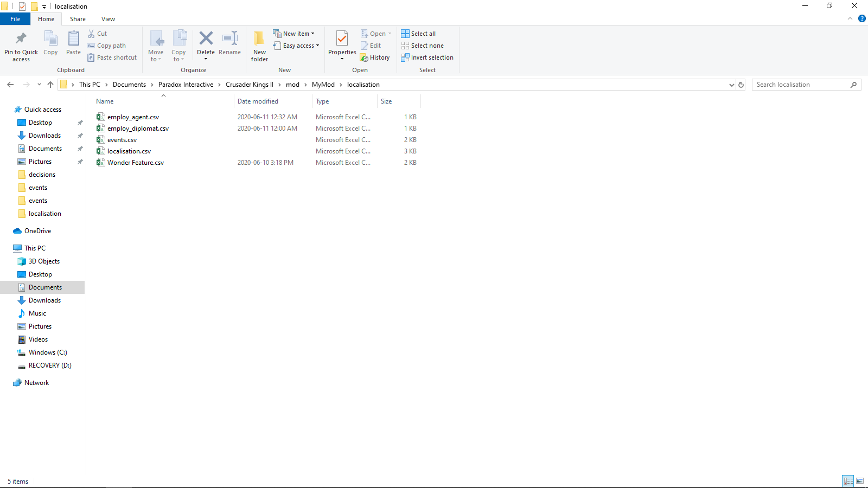Open the New item dropdown
This screenshot has width=868, height=488.
(293, 34)
